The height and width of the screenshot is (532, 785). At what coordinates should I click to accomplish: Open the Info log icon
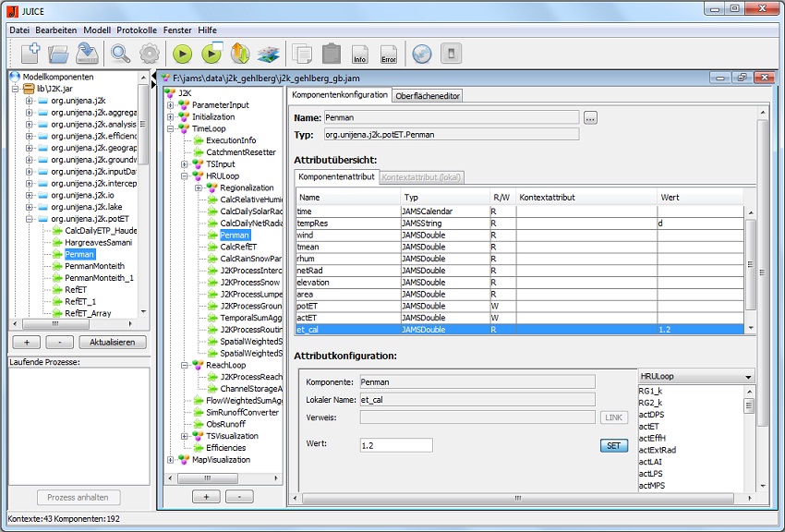point(359,54)
